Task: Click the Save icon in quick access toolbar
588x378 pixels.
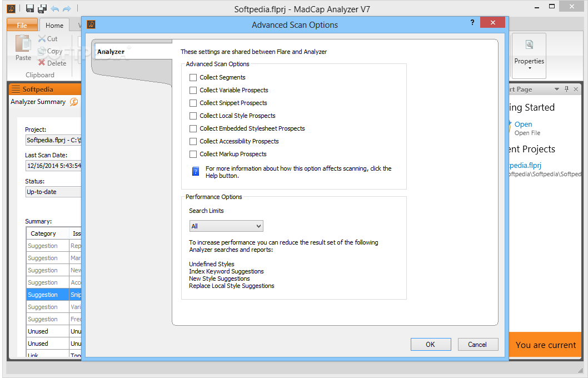Action: coord(30,8)
